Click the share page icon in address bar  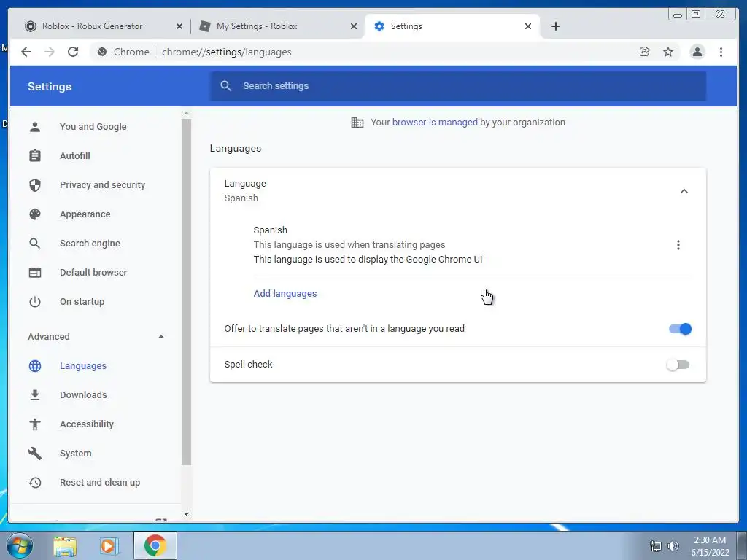[x=645, y=52]
